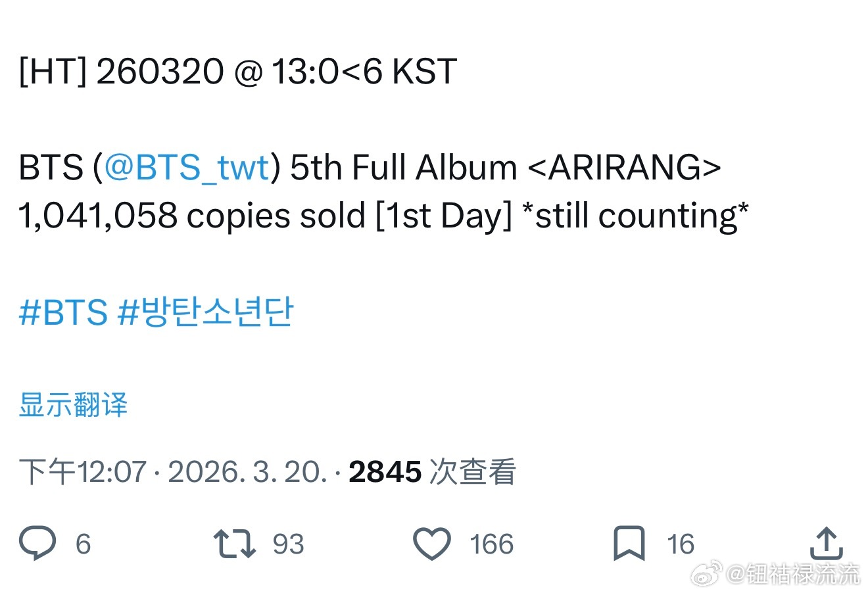This screenshot has height=595, width=868.
Task: Bookmark the tweet using bookmark icon
Action: point(628,544)
